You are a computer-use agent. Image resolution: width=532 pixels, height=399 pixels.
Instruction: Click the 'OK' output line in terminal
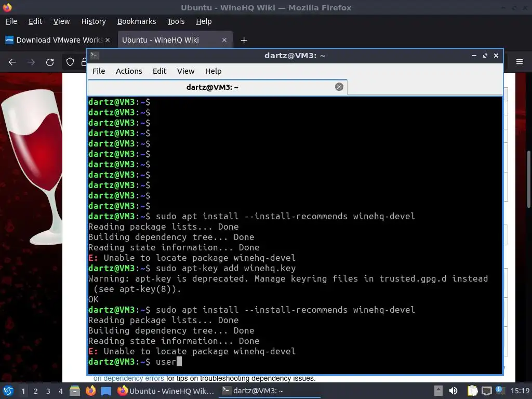pyautogui.click(x=94, y=300)
